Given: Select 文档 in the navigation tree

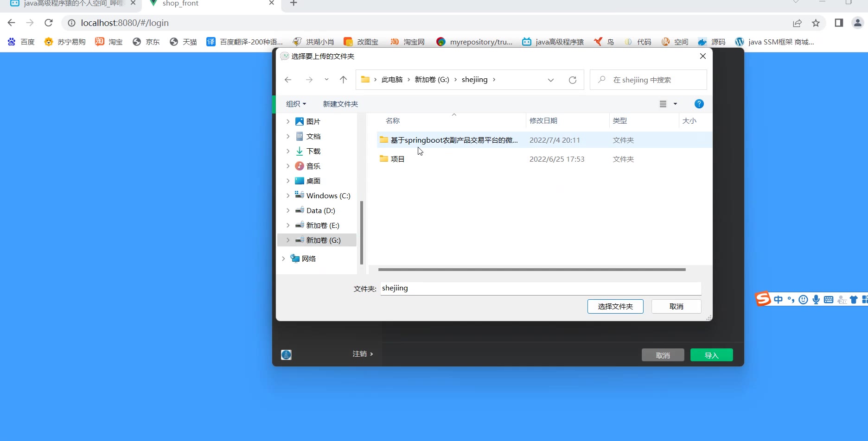Looking at the screenshot, I should pyautogui.click(x=313, y=136).
